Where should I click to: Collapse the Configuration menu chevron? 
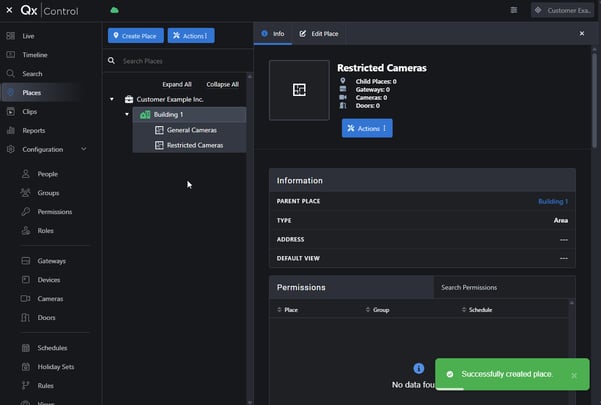[x=84, y=149]
